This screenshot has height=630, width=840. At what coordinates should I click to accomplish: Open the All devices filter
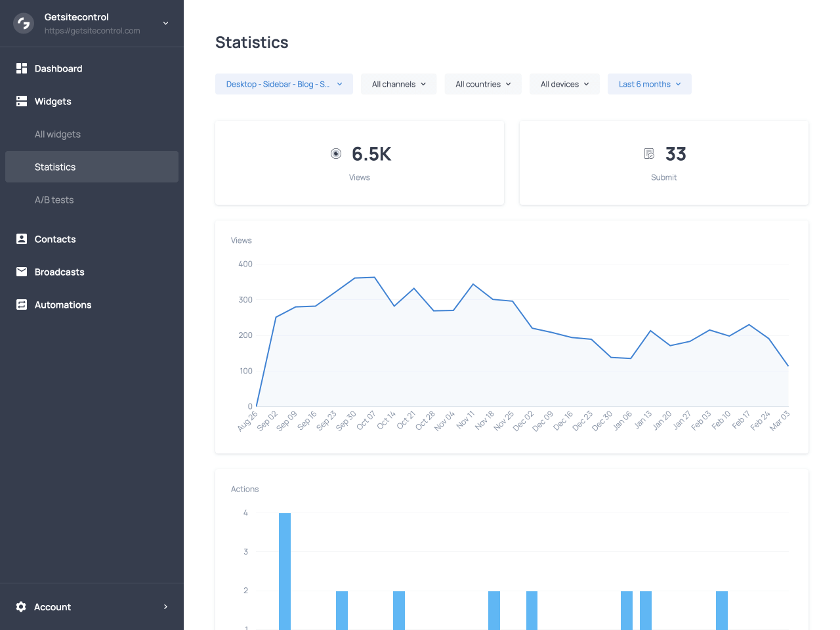point(564,84)
